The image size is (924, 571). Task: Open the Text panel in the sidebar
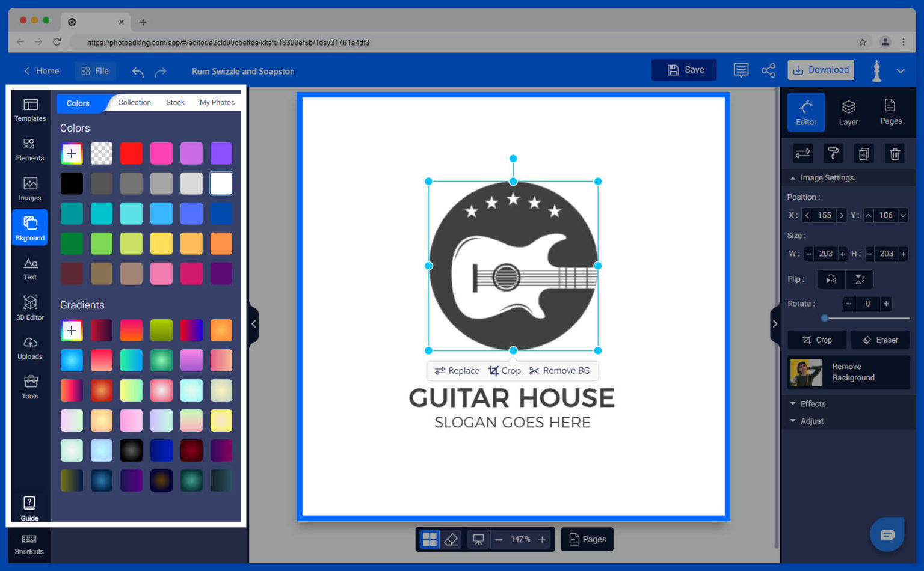point(29,269)
